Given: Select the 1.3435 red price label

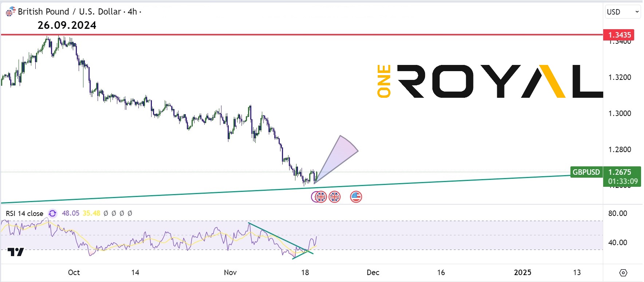Looking at the screenshot, I should (x=619, y=35).
